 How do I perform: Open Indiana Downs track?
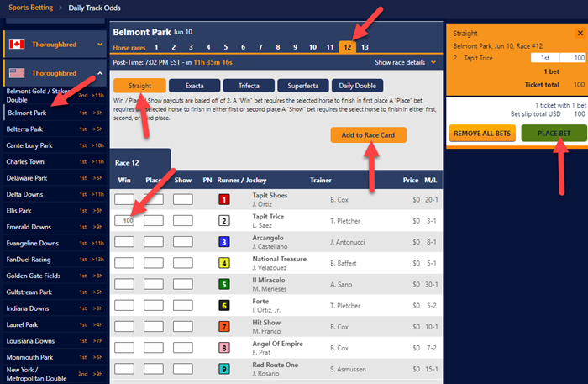point(55,308)
